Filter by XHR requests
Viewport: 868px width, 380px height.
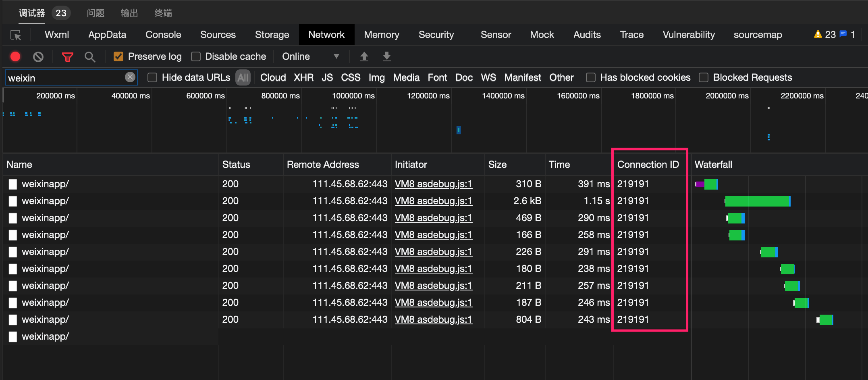[x=303, y=77]
